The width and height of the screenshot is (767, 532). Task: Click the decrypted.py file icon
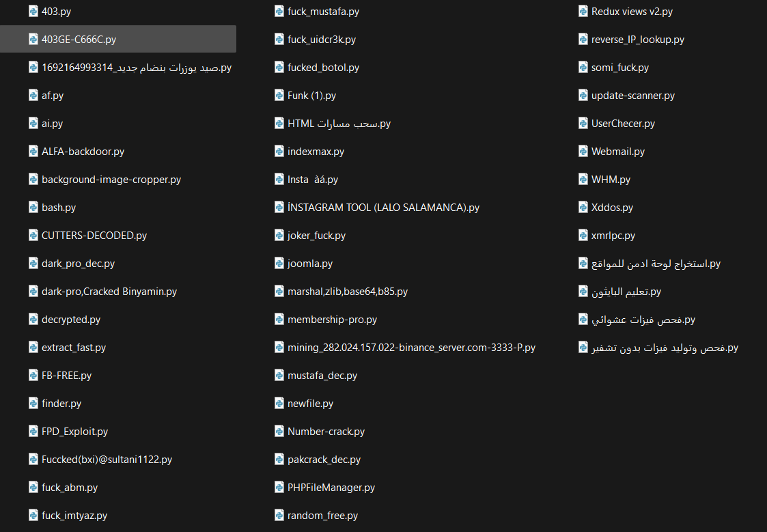click(33, 320)
